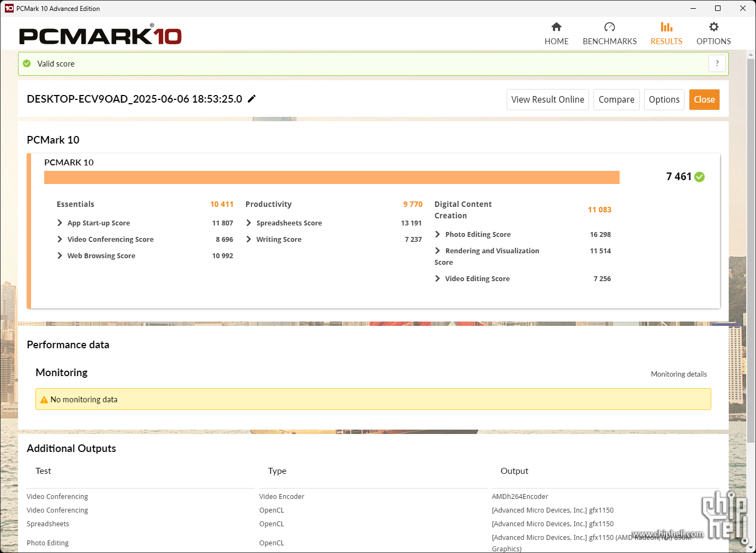Click the PCMark title bar app icon
The width and height of the screenshot is (756, 553).
(x=9, y=8)
